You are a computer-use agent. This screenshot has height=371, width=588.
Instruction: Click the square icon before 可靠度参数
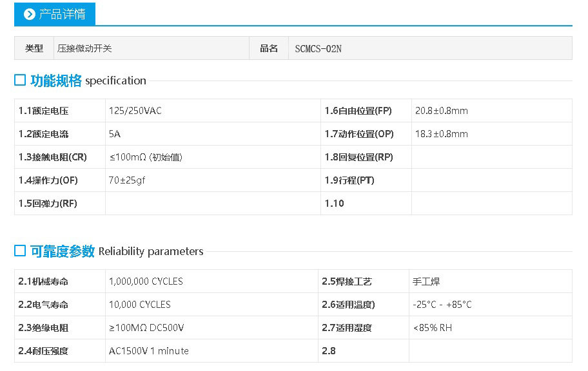click(20, 251)
